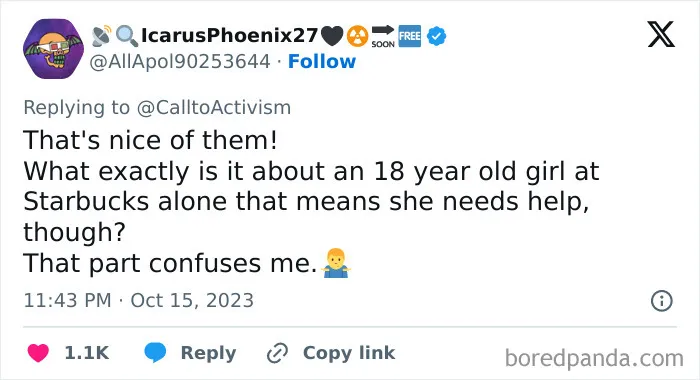Open the @CalltoActivism mention link
This screenshot has width=700, height=380.
click(214, 108)
